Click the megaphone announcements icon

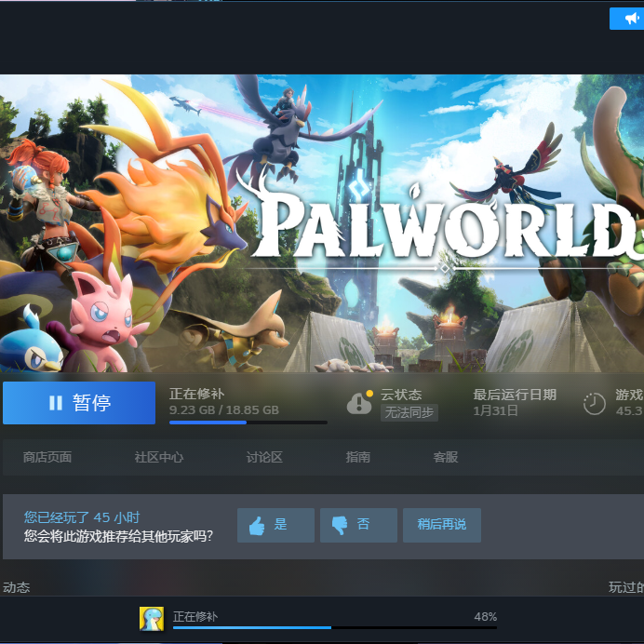pos(626,19)
